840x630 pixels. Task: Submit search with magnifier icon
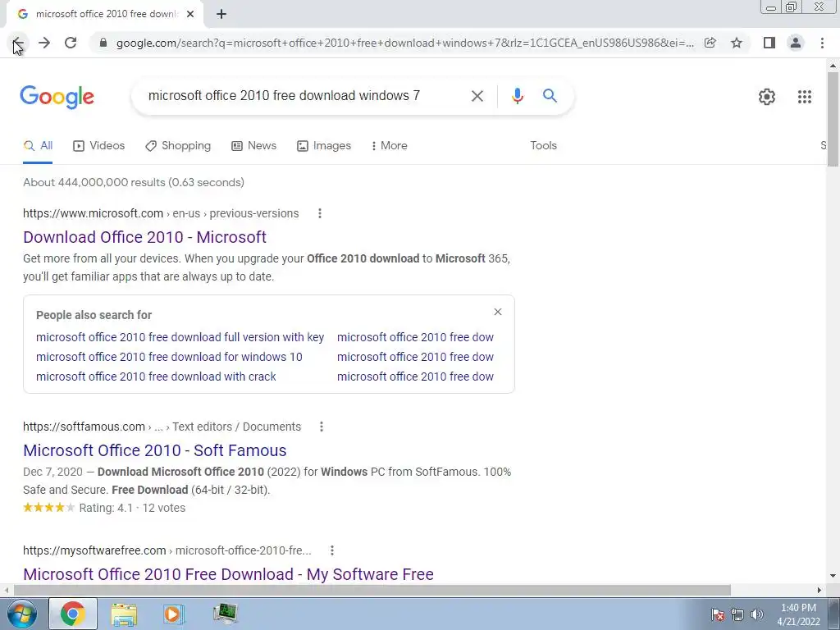(550, 96)
